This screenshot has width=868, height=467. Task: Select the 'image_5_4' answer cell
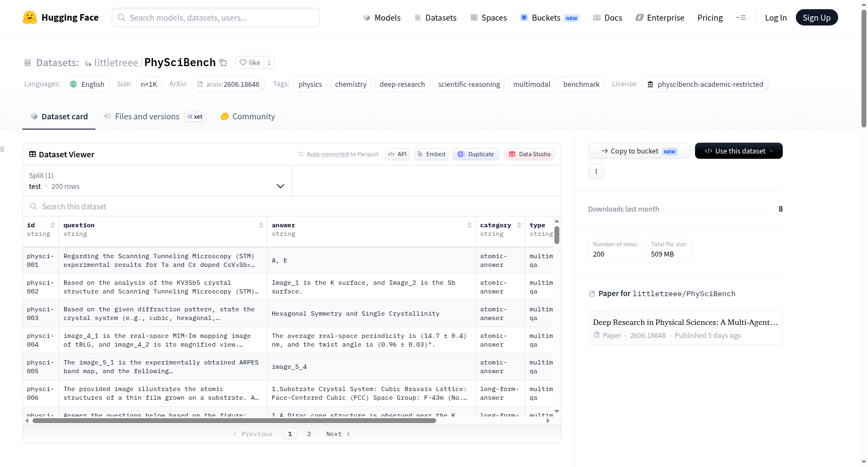(x=372, y=367)
